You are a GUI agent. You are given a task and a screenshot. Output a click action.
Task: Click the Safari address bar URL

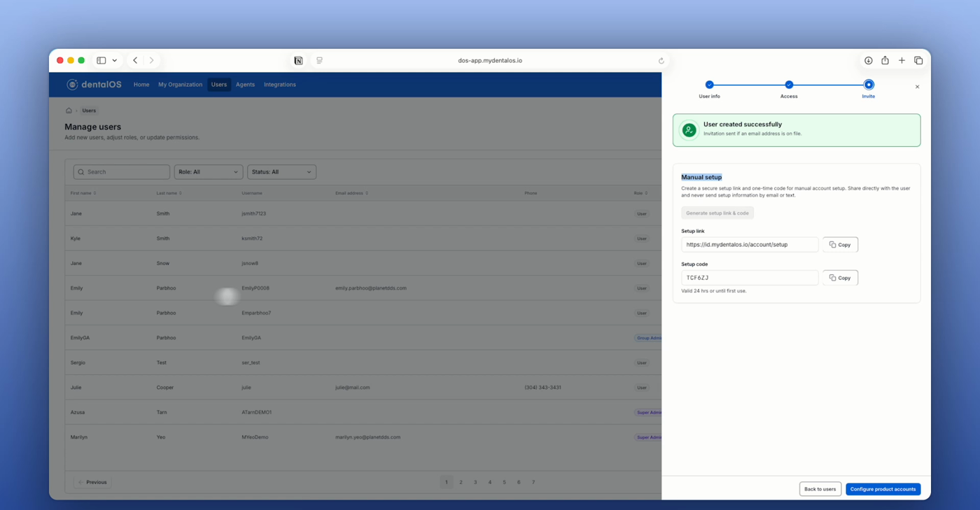pyautogui.click(x=490, y=61)
